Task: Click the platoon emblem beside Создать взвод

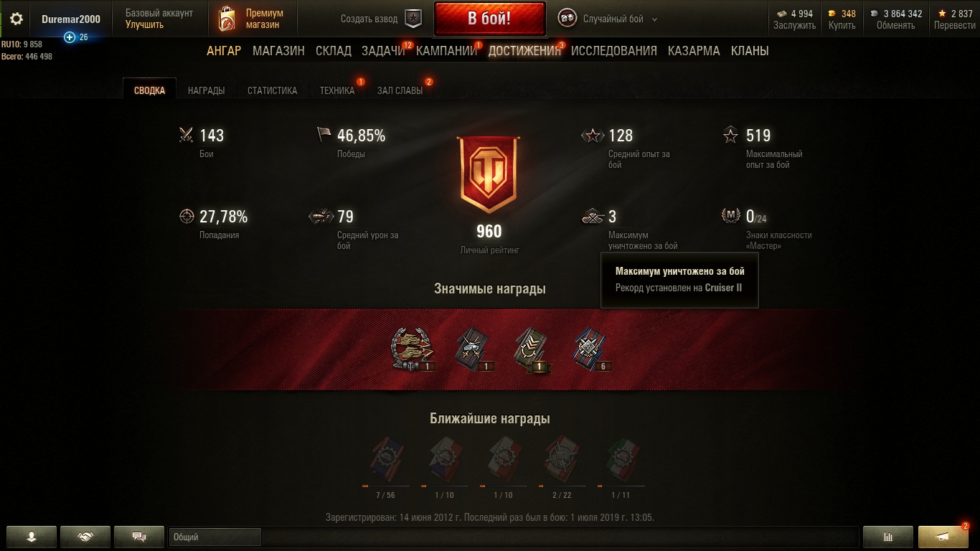Action: [x=414, y=19]
